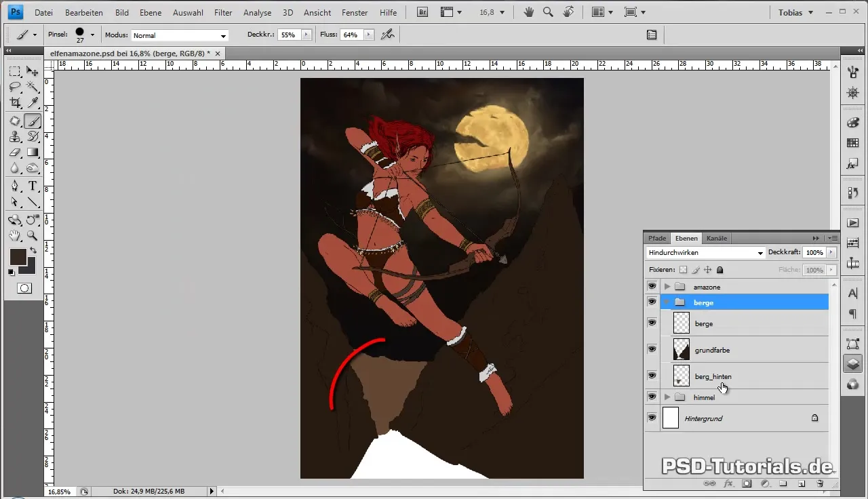
Task: Open the Deckkr. opacity slider arrow
Action: tap(306, 35)
